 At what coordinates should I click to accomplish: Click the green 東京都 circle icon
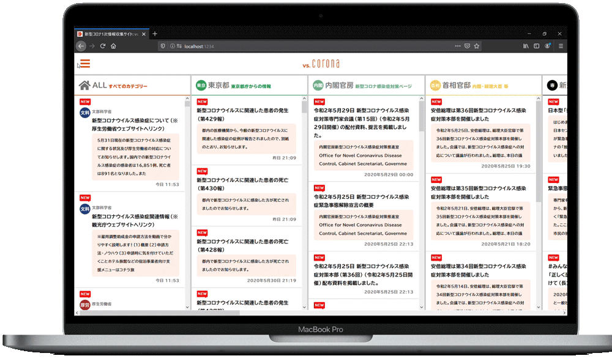tap(201, 86)
